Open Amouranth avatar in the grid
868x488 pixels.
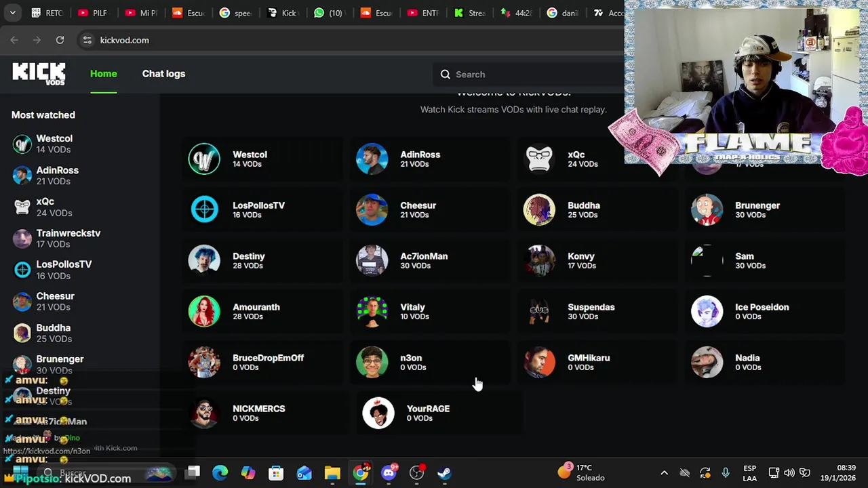[x=204, y=311]
